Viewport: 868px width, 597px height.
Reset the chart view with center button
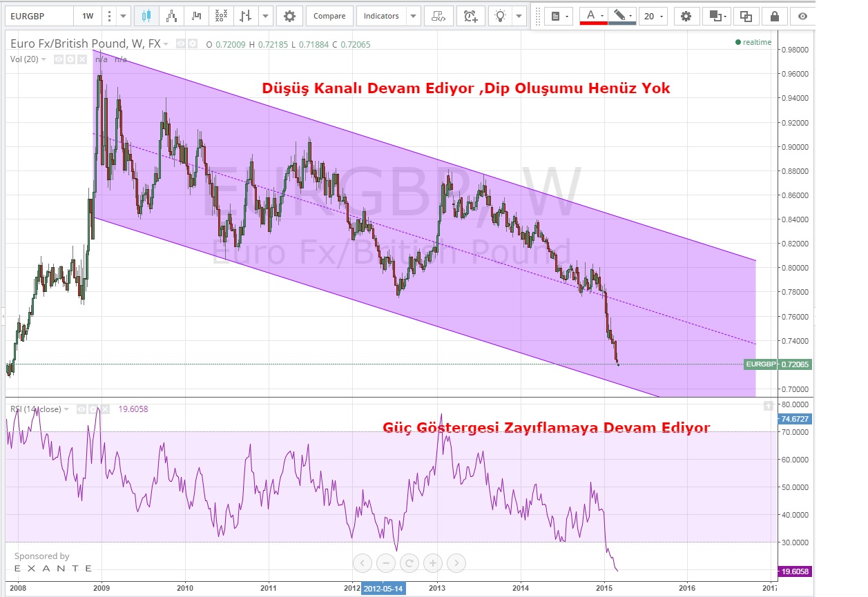409,562
